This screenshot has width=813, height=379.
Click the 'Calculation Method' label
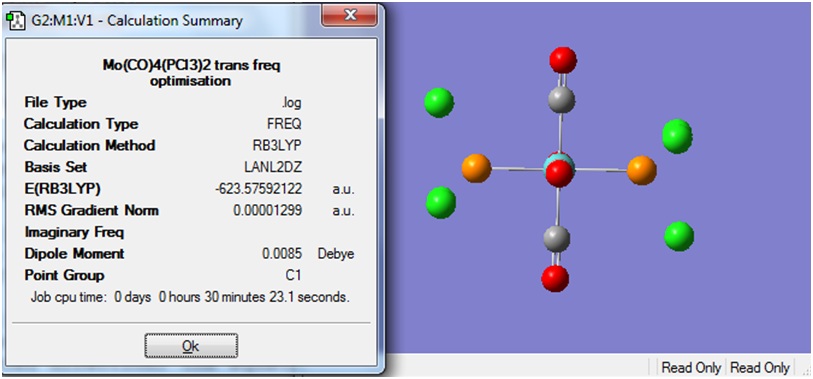coord(90,146)
